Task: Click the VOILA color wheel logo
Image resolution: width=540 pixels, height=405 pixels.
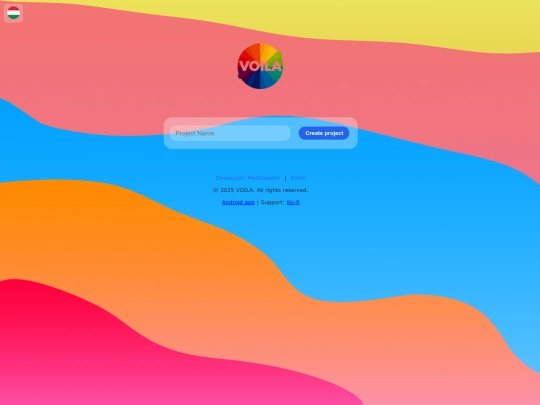Action: click(x=260, y=66)
